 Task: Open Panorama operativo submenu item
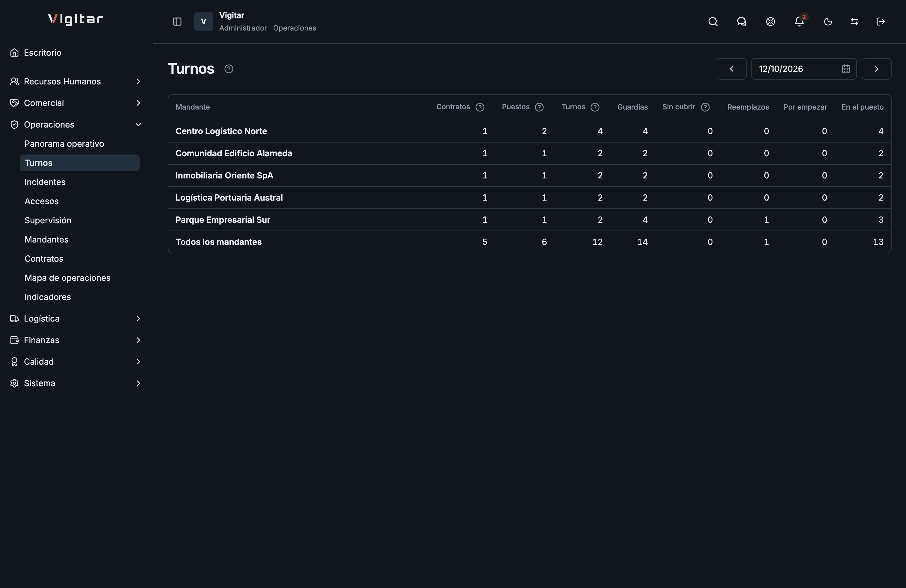tap(80, 144)
